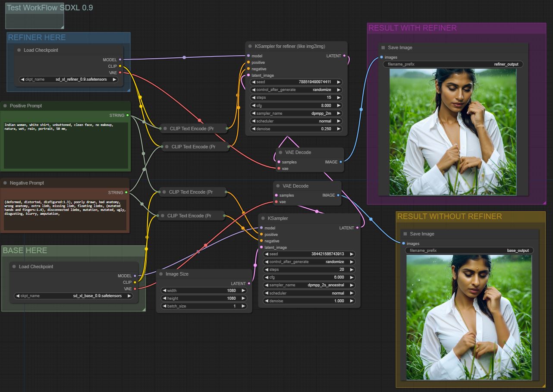Image resolution: width=553 pixels, height=392 pixels.
Task: Click the LATENT output port of Image Size
Action: click(249, 283)
